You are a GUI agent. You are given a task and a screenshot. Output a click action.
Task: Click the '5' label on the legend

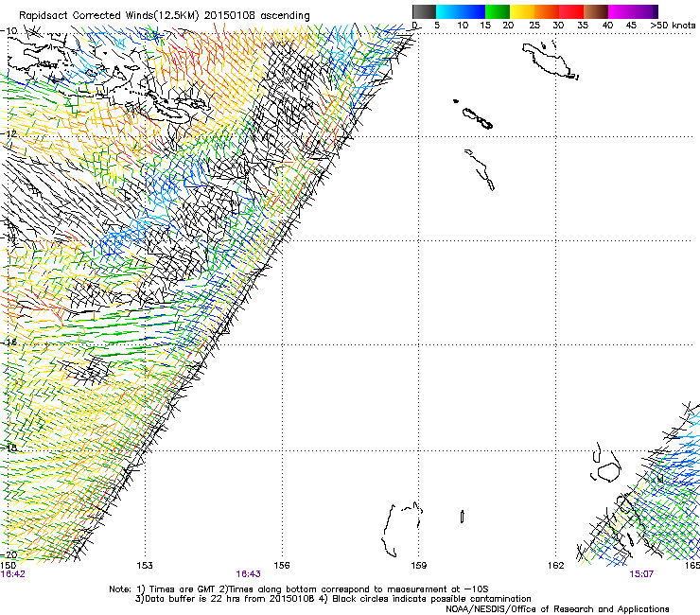437,26
